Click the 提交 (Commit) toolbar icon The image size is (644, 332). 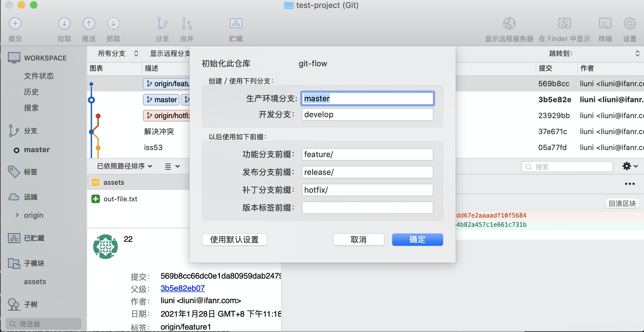click(15, 24)
